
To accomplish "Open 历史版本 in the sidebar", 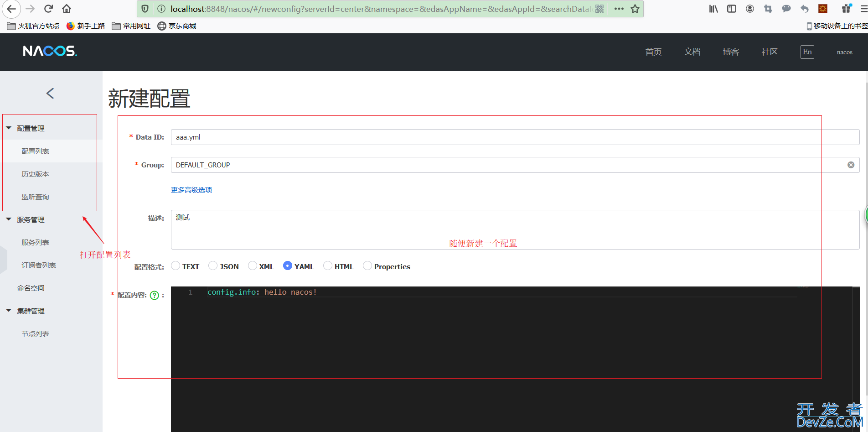I will [x=35, y=174].
